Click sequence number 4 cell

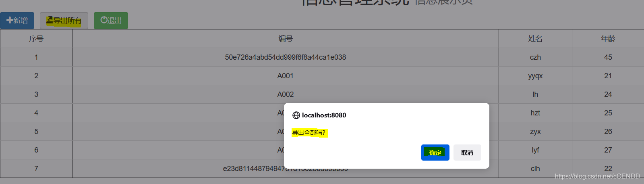coord(36,113)
